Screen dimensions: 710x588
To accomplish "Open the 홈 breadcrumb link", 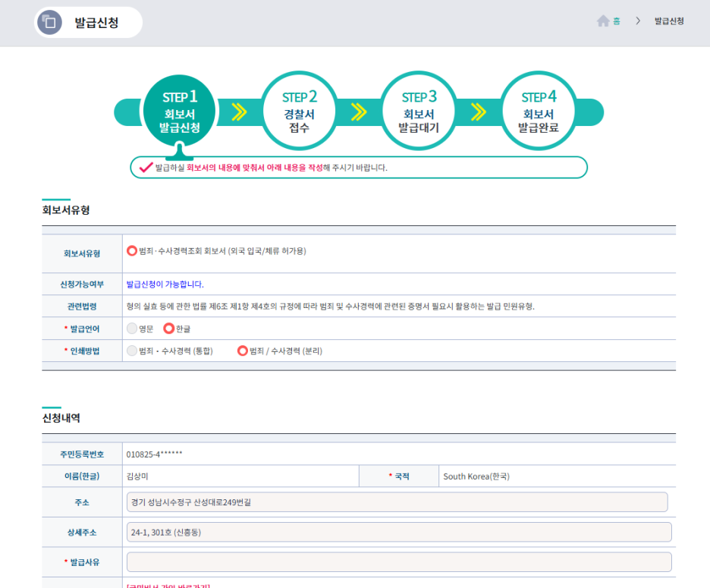I will 616,20.
